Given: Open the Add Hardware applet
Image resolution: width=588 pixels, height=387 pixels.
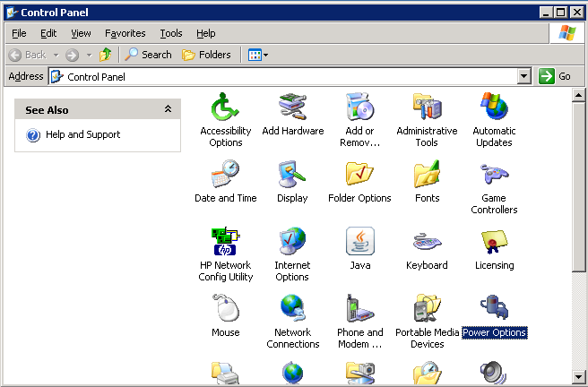Looking at the screenshot, I should pos(292,109).
